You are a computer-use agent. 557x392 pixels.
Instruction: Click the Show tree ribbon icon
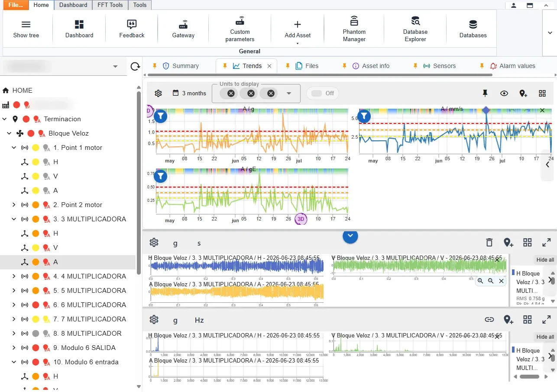pos(26,25)
